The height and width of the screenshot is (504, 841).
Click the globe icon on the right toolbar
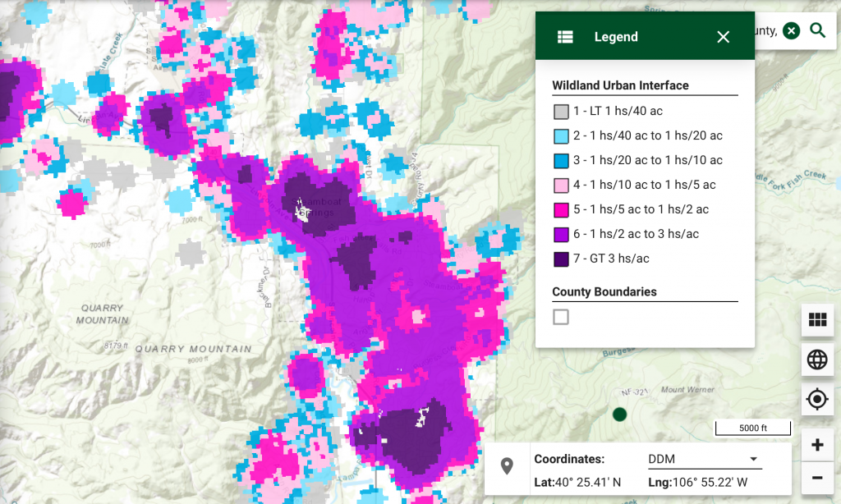pos(817,360)
